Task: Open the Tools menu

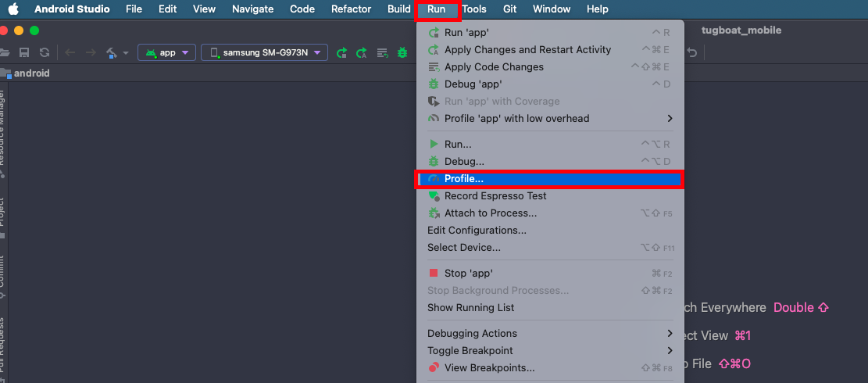Action: coord(474,9)
